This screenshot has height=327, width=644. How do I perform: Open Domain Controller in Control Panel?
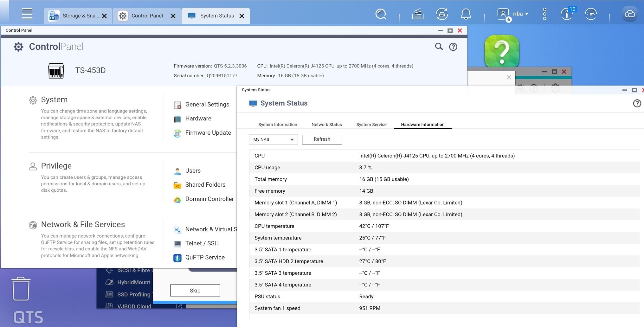click(209, 199)
